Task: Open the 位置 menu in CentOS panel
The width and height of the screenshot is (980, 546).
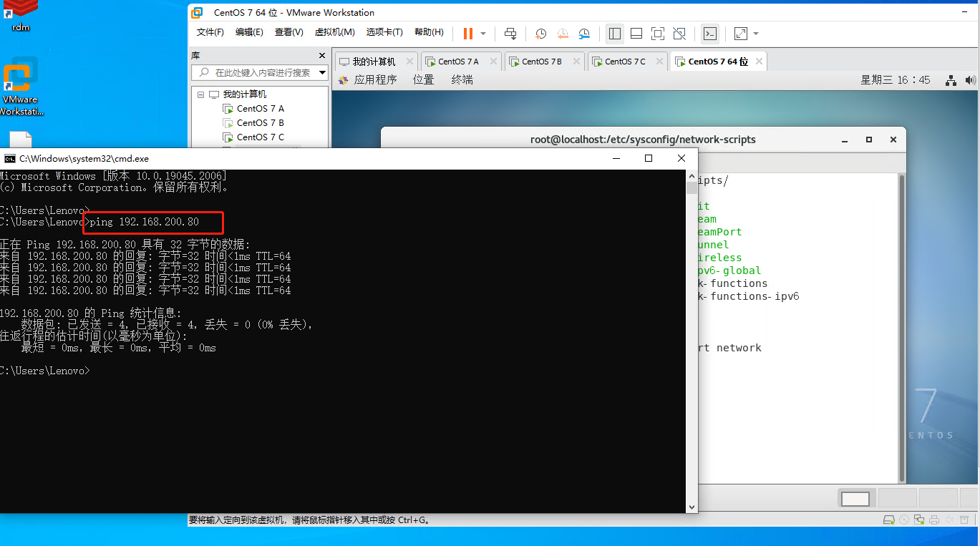Action: coord(423,80)
